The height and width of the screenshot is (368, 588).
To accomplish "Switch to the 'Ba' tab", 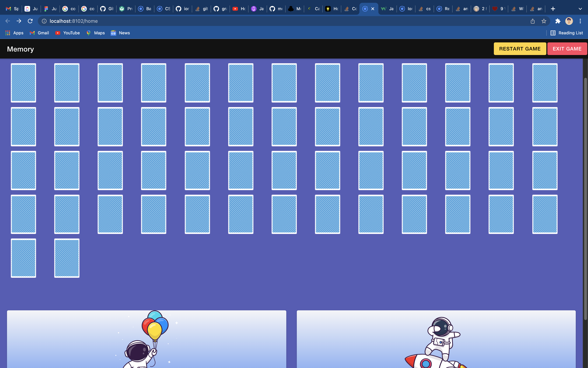I will [145, 9].
